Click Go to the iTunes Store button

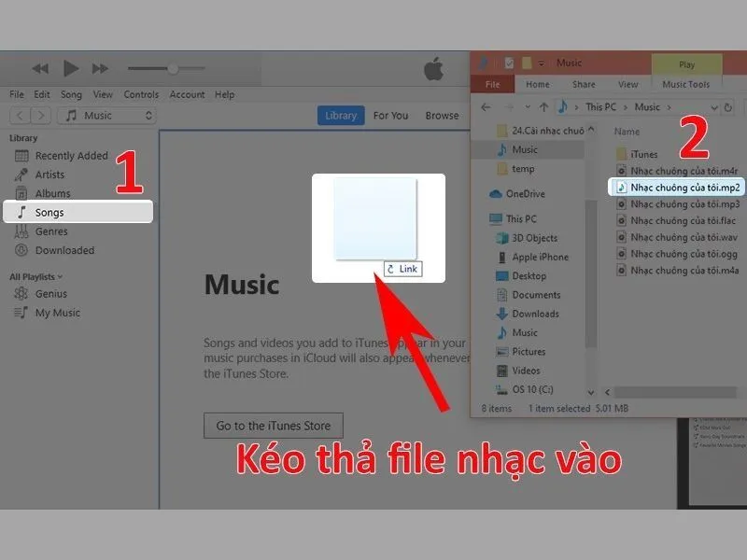point(274,426)
